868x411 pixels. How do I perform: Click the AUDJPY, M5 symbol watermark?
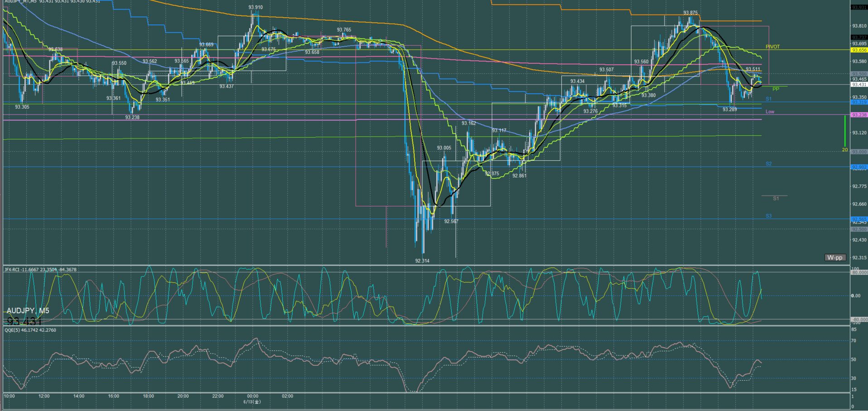pos(28,311)
